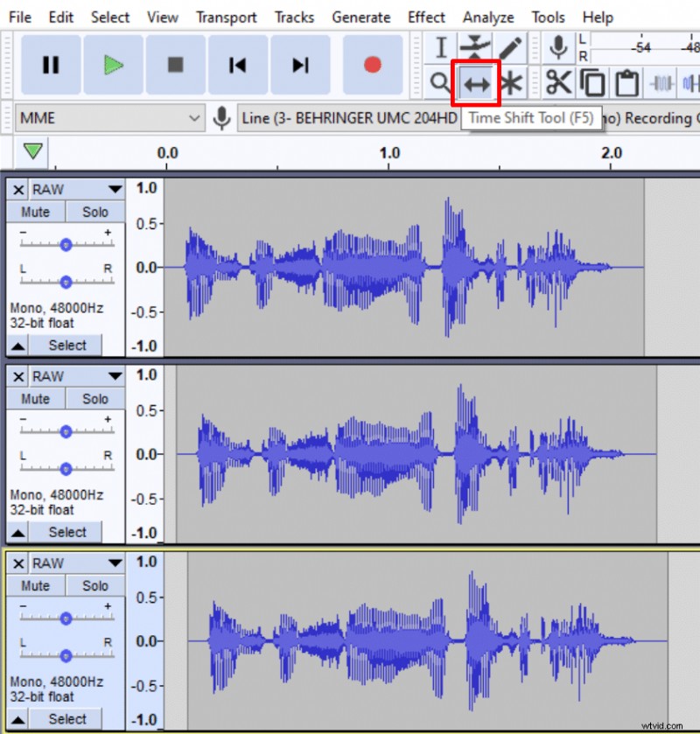Adjust the gain slider on the first track
The image size is (700, 734).
[x=66, y=245]
